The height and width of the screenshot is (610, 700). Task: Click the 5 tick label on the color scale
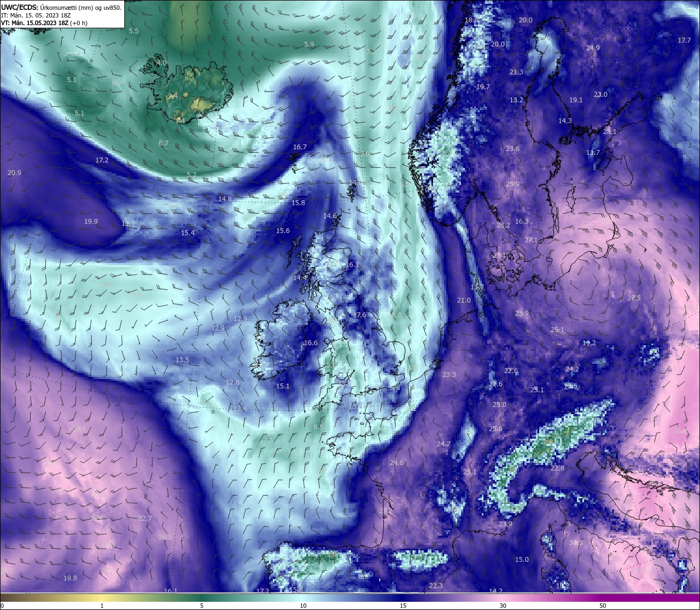202,606
